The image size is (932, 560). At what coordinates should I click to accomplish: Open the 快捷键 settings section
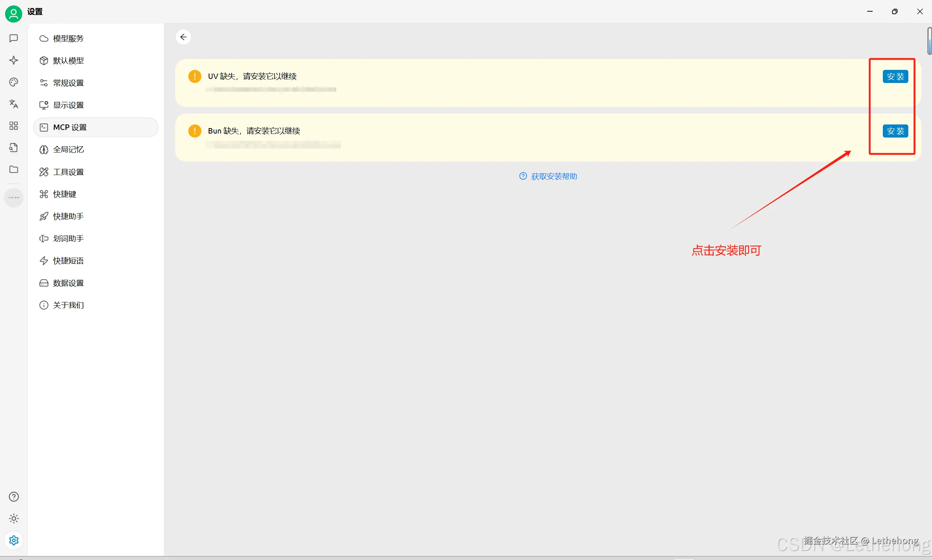pos(64,194)
